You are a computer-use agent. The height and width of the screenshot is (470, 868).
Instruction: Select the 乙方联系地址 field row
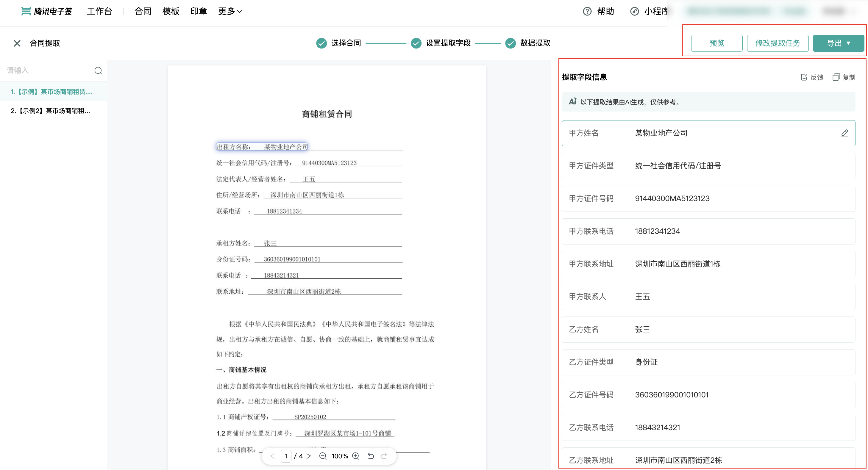[x=709, y=459]
